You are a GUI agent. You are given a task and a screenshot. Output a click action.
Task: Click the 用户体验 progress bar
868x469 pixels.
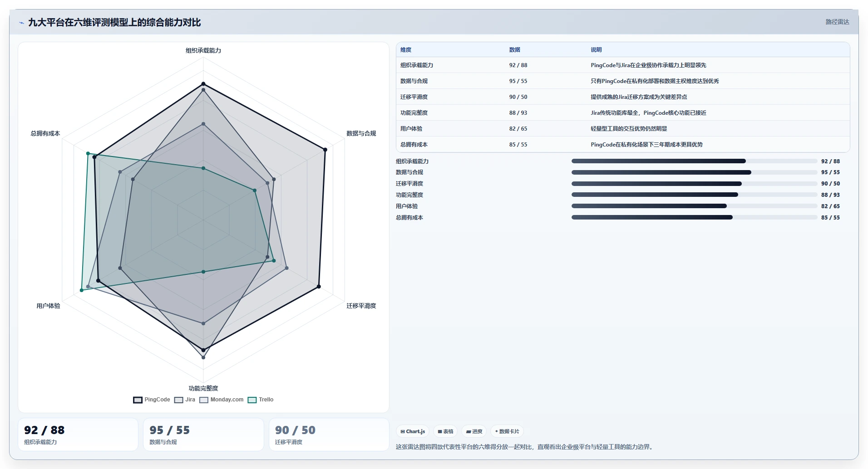click(694, 206)
